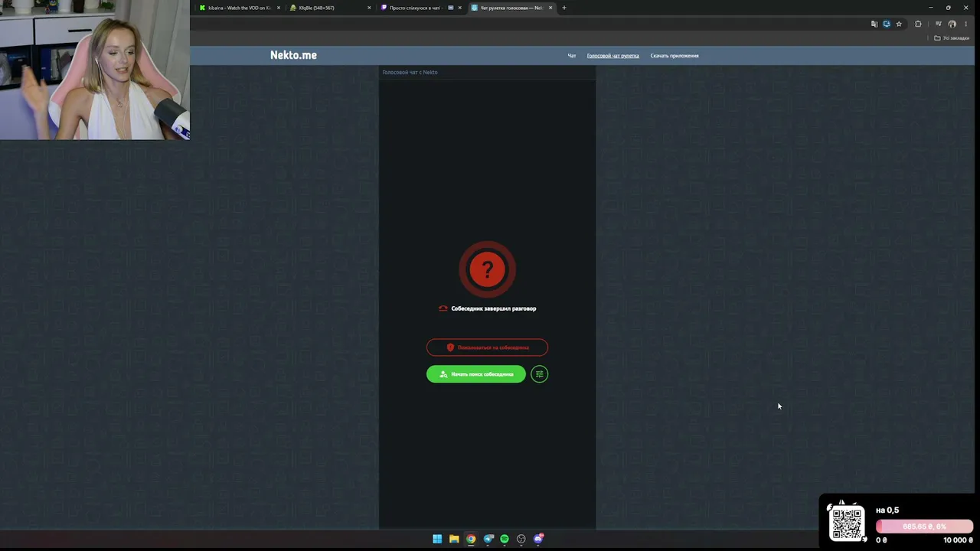
Task: Open OBS Studio from the taskbar
Action: 521,539
